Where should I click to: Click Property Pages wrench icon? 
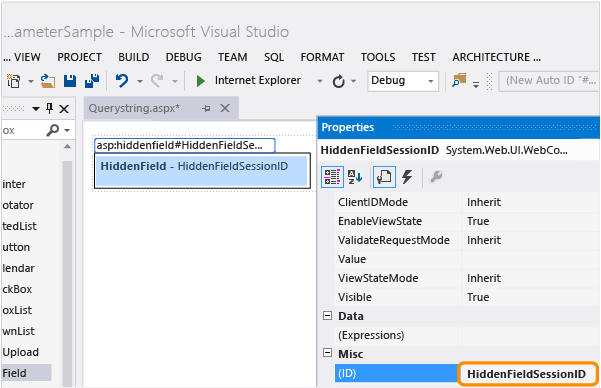tap(436, 177)
